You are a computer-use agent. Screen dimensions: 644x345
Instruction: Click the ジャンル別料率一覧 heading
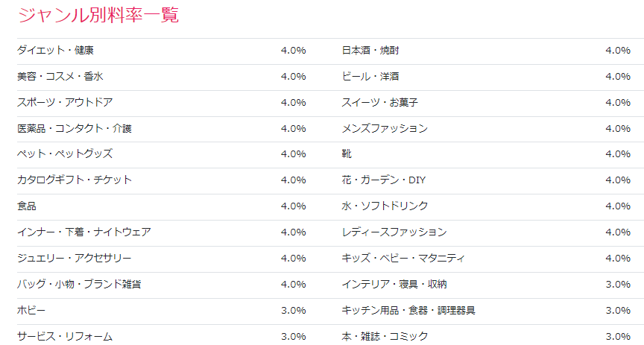coord(98,16)
